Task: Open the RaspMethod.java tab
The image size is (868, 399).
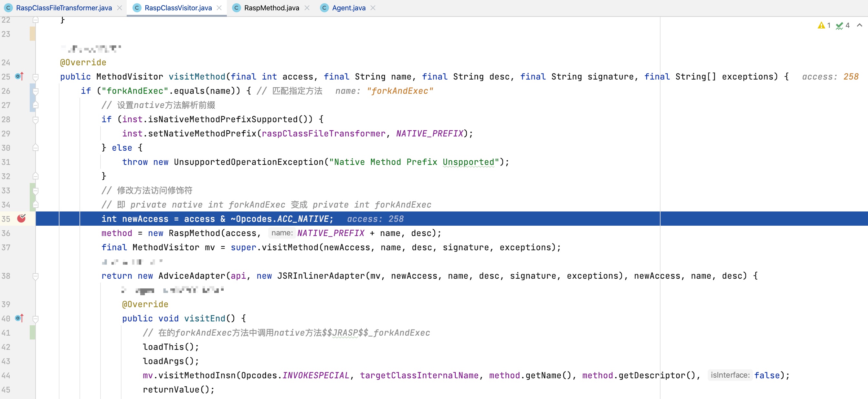Action: coord(271,8)
